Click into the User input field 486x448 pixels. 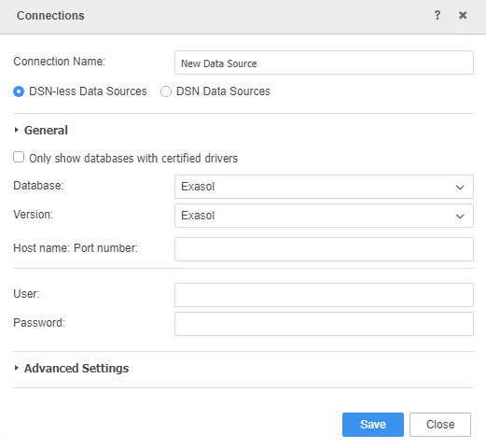point(324,295)
